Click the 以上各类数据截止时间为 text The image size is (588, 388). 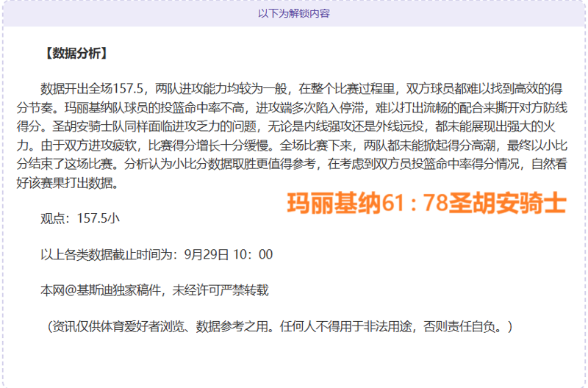click(109, 254)
